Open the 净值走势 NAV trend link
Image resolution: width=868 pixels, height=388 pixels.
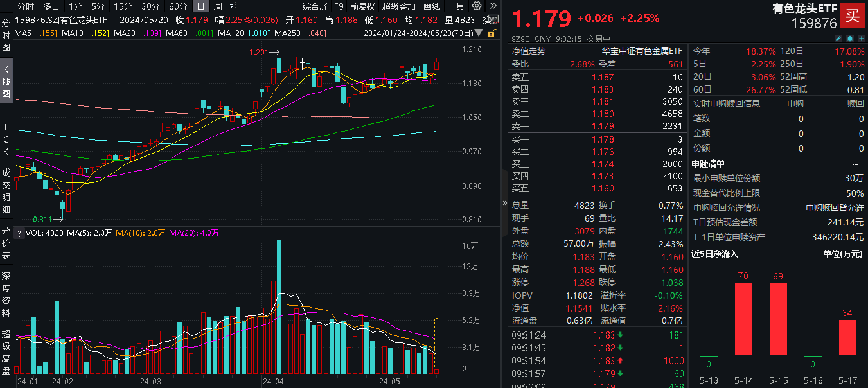pyautogui.click(x=528, y=51)
